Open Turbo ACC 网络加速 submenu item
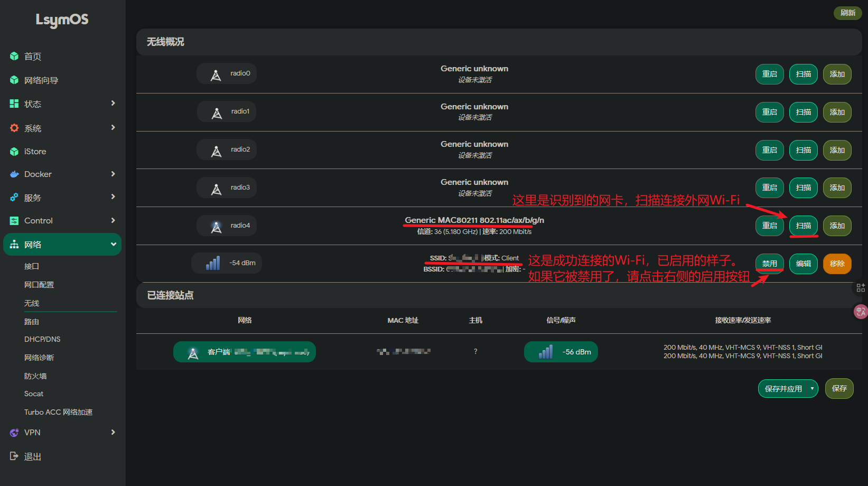The image size is (868, 486). click(58, 412)
